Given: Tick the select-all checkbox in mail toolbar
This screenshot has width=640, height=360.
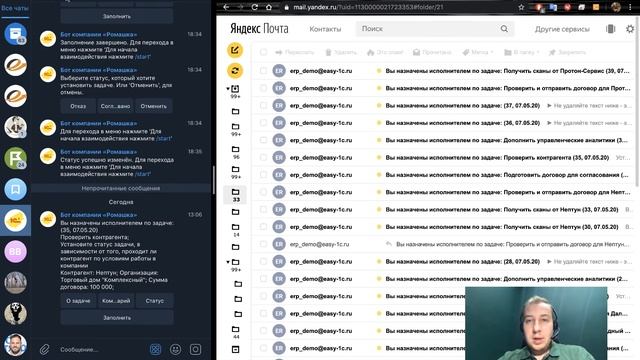Looking at the screenshot, I should click(263, 52).
